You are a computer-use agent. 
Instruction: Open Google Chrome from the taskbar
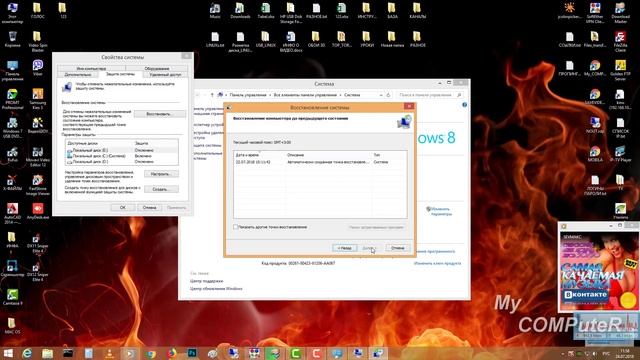coord(151,353)
